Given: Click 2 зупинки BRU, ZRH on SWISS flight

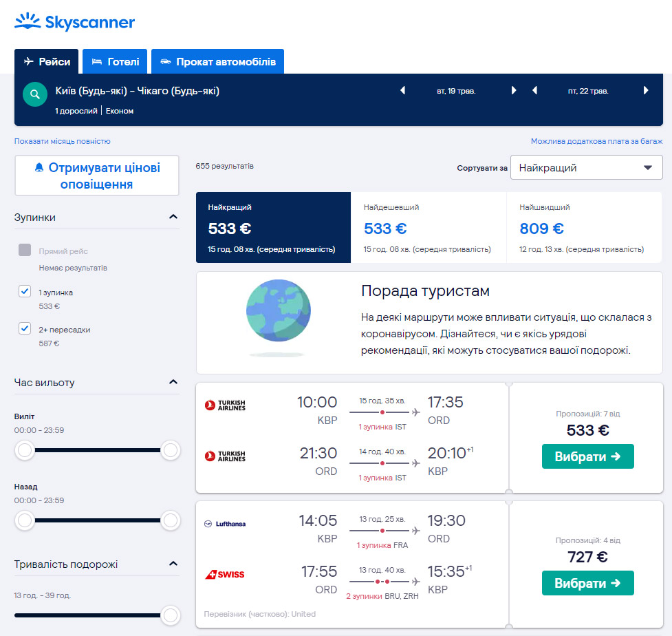Looking at the screenshot, I should [x=382, y=596].
